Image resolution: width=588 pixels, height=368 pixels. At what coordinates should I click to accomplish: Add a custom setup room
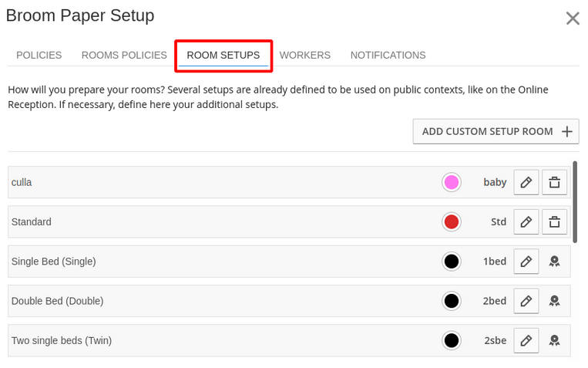[x=496, y=131]
